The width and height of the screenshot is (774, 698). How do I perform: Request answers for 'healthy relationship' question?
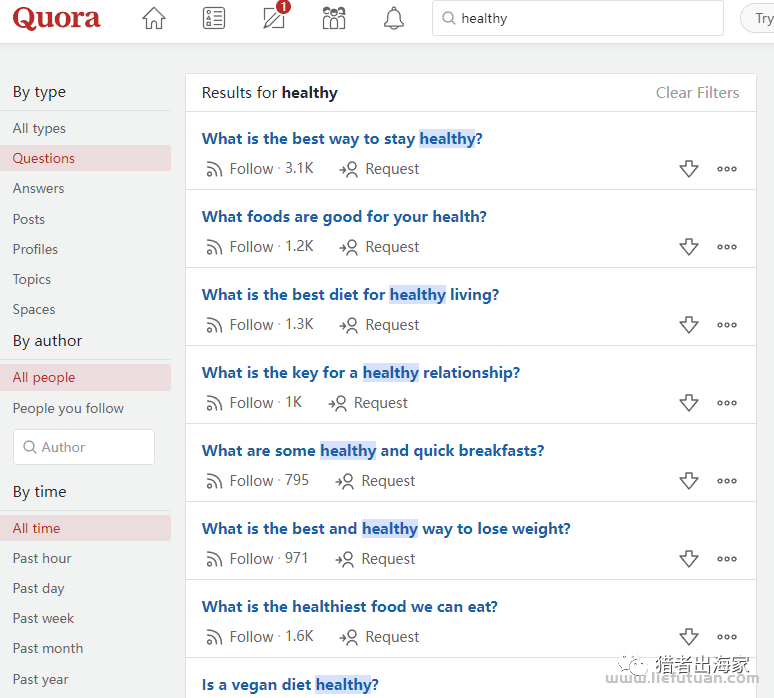(x=368, y=403)
